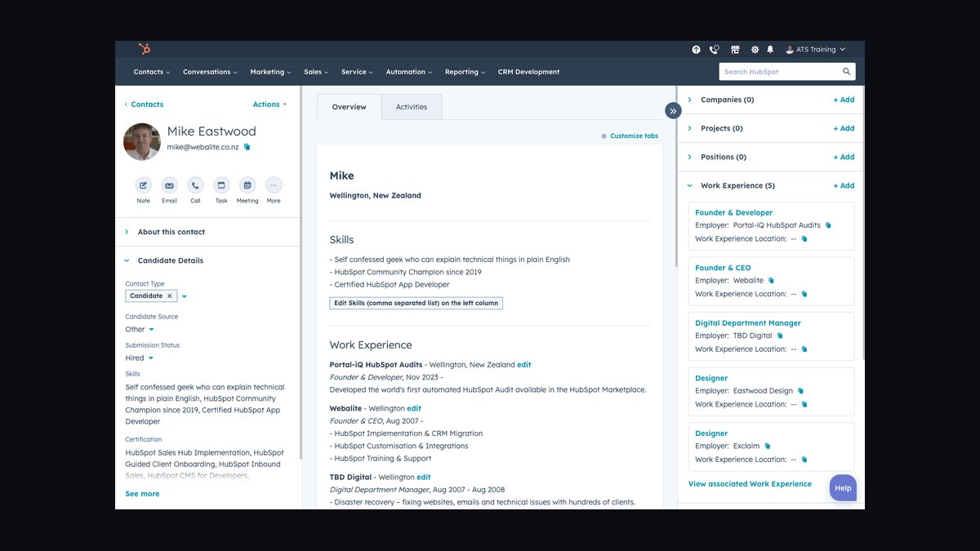Open the calling phone icon in top bar

click(715, 50)
